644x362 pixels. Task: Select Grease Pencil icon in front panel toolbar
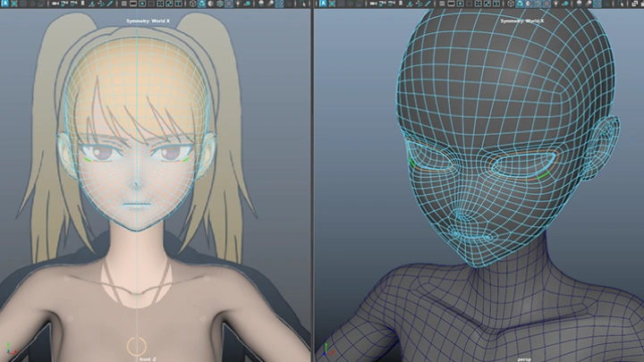(x=110, y=4)
